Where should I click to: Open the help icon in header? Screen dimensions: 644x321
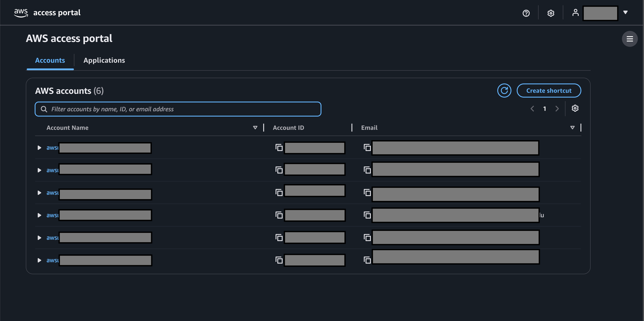point(526,13)
